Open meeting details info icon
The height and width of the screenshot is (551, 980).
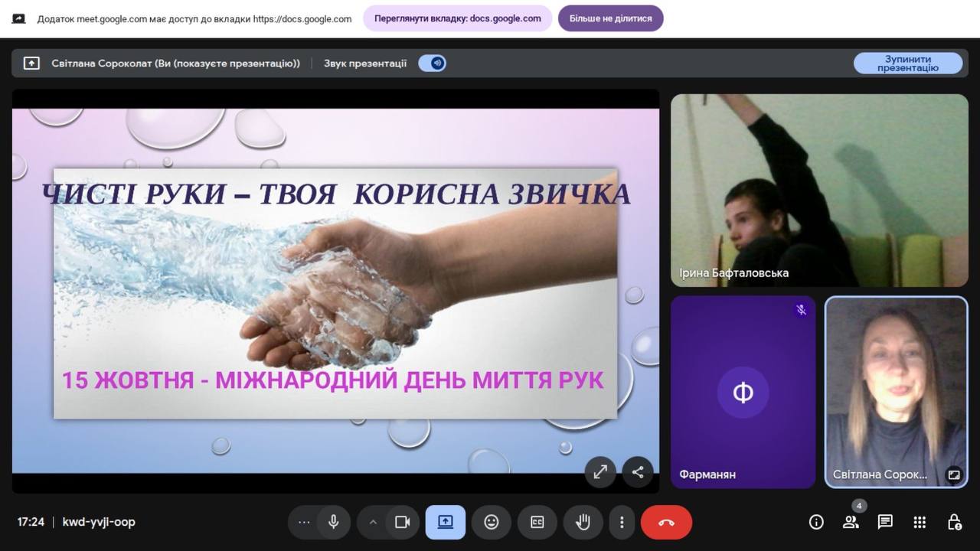click(x=816, y=522)
